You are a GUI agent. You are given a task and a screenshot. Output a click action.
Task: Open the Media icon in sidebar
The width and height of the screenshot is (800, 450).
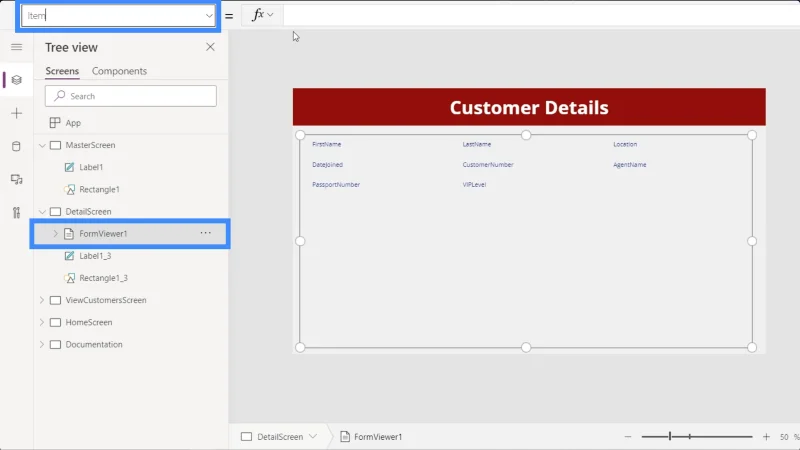click(x=16, y=180)
